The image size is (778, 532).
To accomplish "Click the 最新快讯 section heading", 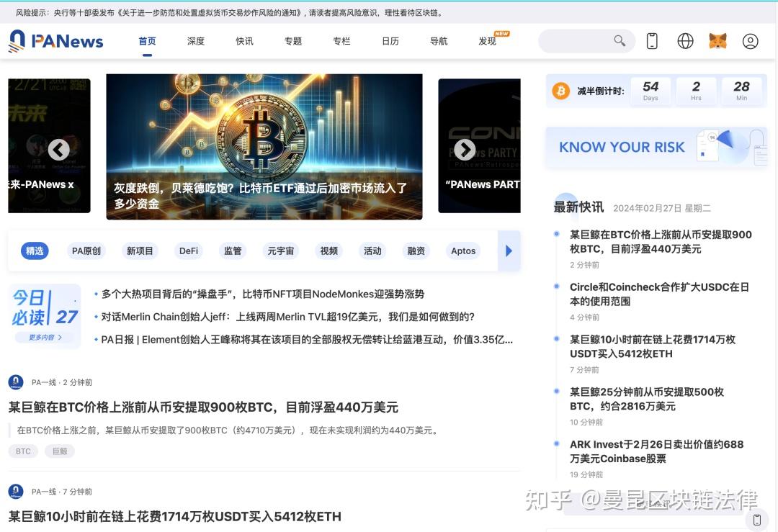I will point(578,207).
